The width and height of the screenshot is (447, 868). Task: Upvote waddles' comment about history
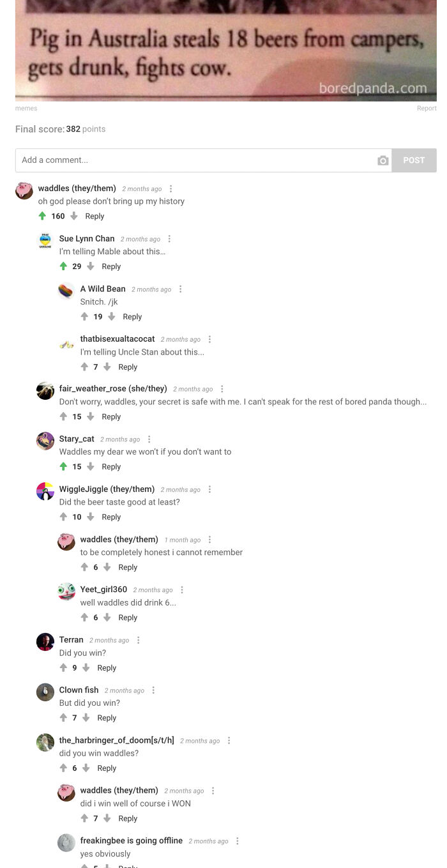(42, 216)
